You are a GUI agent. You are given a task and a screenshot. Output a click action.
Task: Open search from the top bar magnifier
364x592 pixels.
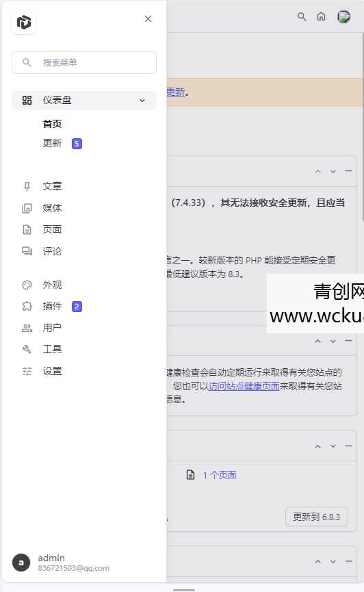[302, 16]
